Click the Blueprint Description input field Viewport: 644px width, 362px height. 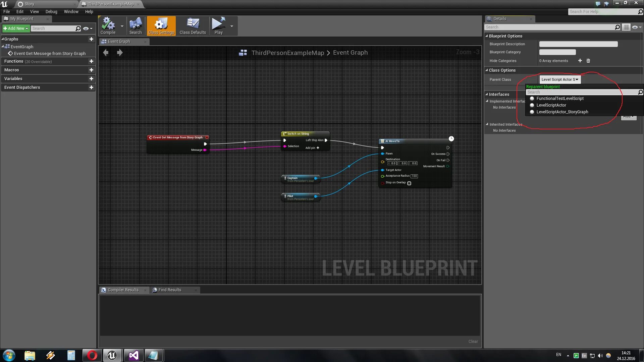point(578,44)
